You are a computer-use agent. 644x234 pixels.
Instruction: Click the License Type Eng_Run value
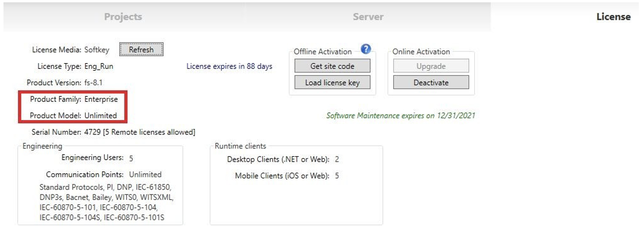98,66
